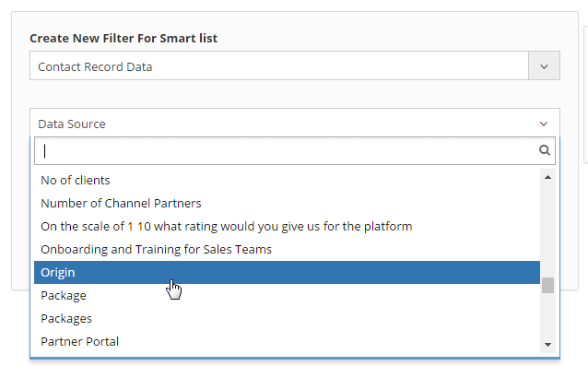Pick Number of Channel Partners
Viewport: 588px width, 366px height.
pyautogui.click(x=287, y=203)
